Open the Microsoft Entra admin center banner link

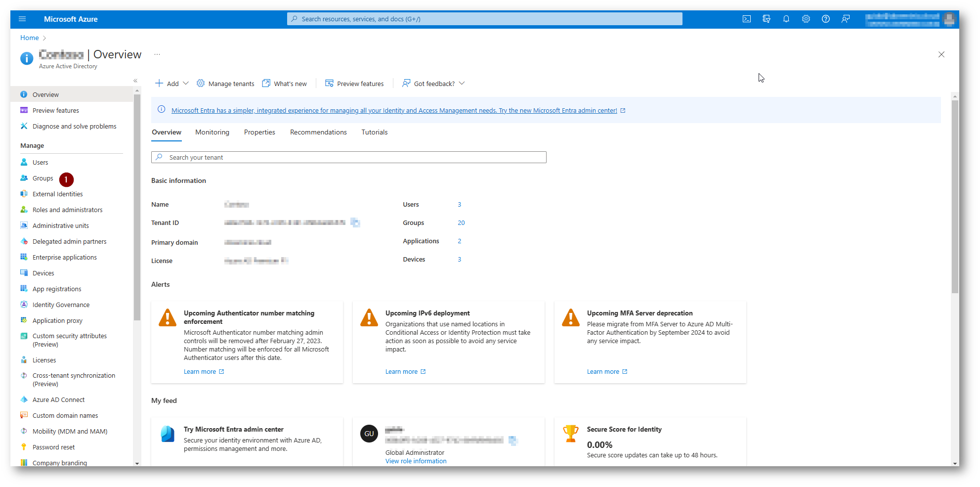pos(394,110)
